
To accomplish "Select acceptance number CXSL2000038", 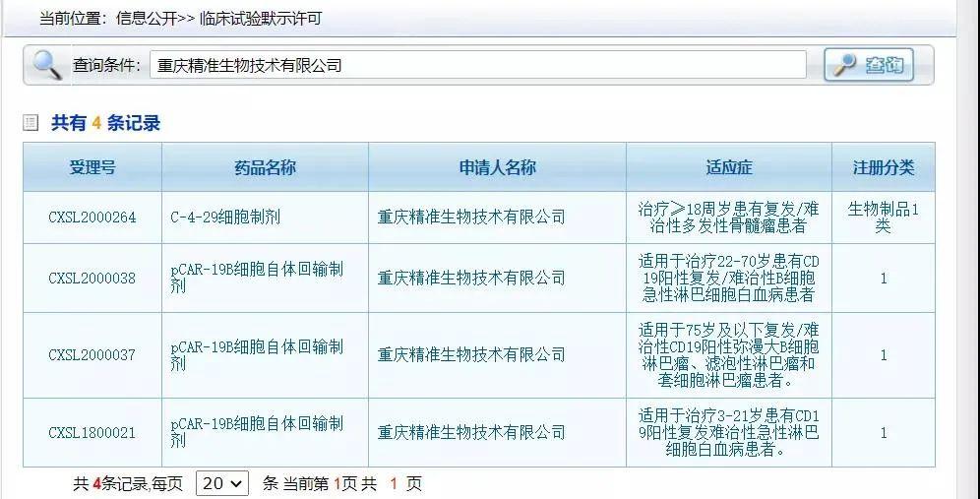I will (92, 279).
